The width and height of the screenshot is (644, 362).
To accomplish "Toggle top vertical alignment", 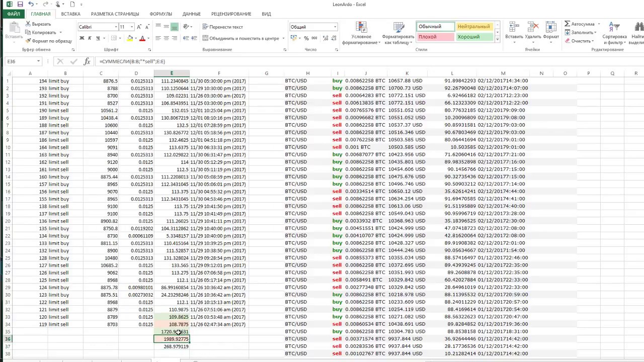I will coord(158,27).
